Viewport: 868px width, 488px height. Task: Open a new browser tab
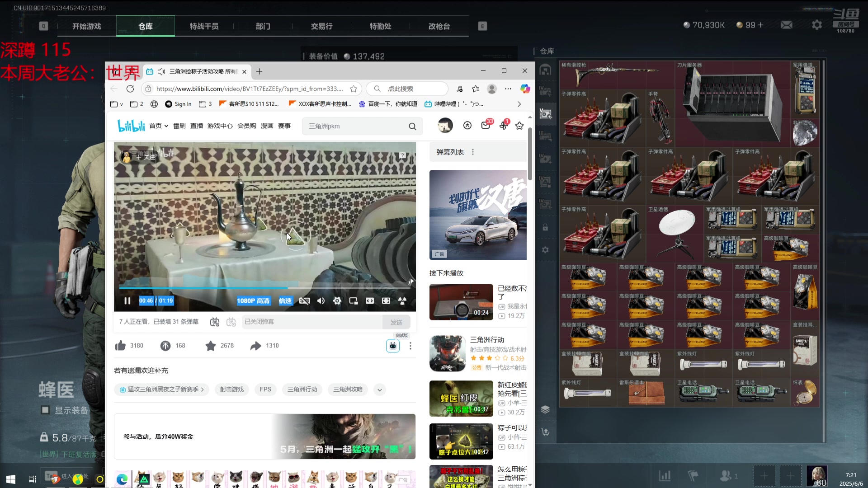pos(259,71)
